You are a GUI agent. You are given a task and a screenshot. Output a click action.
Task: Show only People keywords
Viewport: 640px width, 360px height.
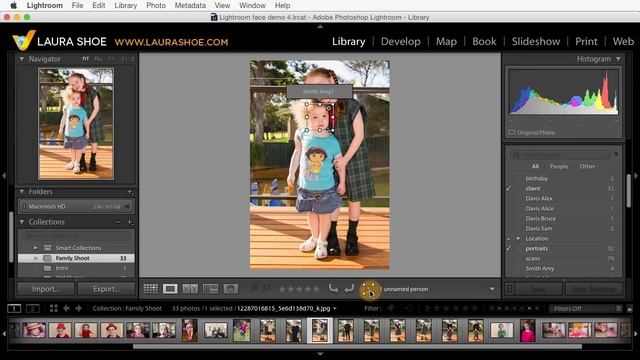559,167
